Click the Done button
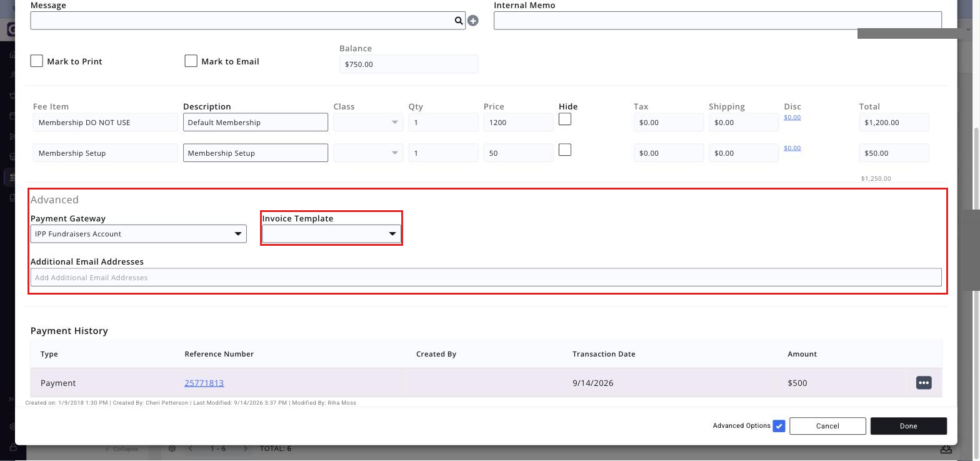 (909, 426)
